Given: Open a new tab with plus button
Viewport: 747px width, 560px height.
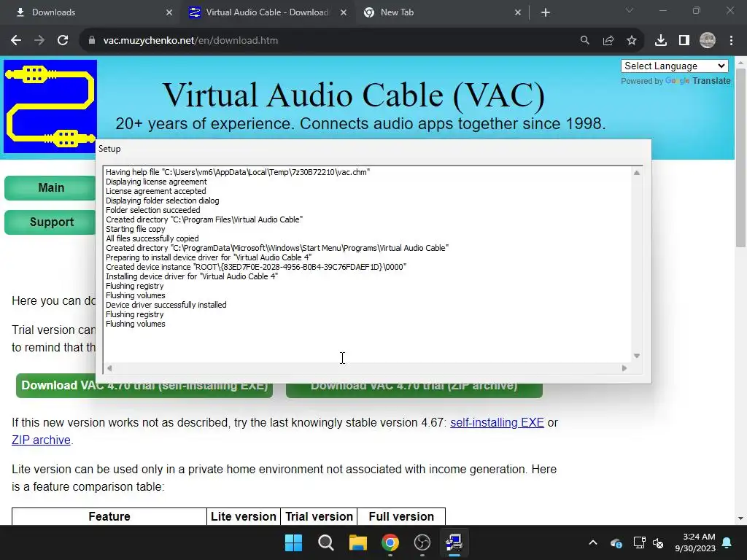Looking at the screenshot, I should click(546, 12).
